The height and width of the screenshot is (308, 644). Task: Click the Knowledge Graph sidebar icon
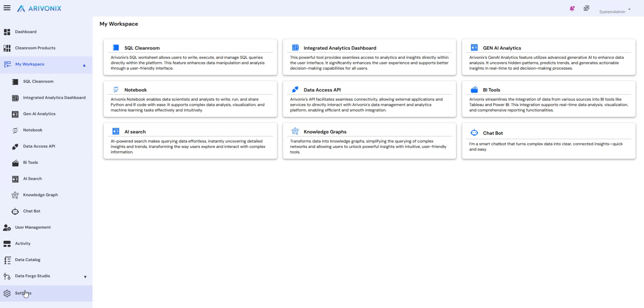point(15,195)
